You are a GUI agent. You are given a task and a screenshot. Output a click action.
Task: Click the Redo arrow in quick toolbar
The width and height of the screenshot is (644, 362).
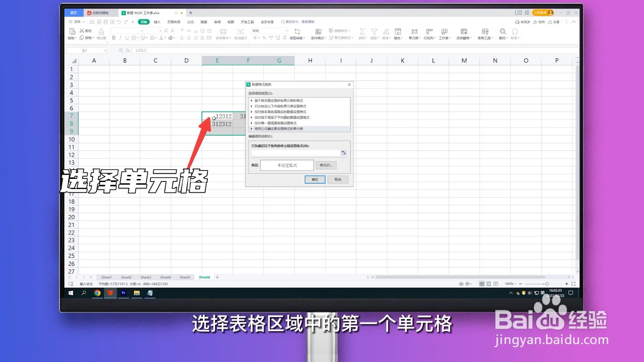point(126,22)
